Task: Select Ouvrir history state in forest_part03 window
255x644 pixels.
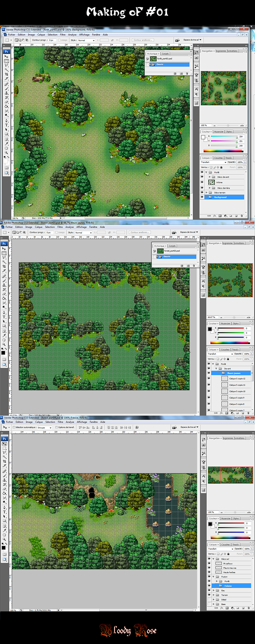Action: click(x=174, y=256)
